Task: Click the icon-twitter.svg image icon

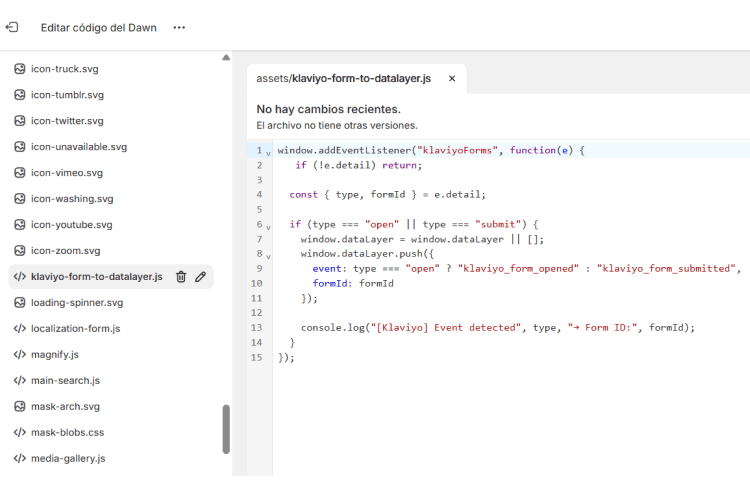Action: pos(20,121)
